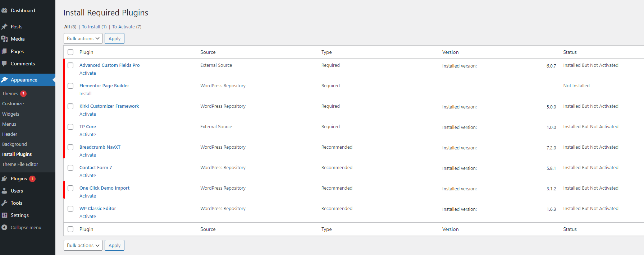
Task: Click Install under Elementor Page Builder
Action: 86,93
